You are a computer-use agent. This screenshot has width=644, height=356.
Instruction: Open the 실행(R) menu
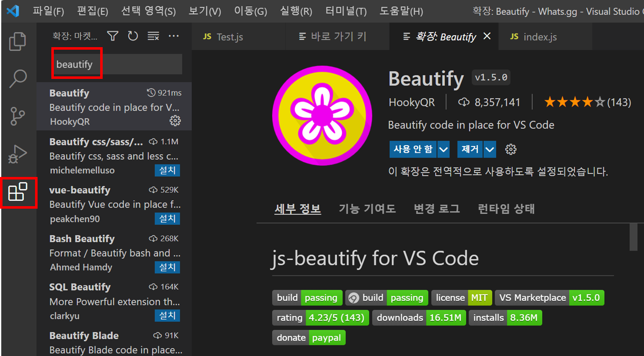(x=296, y=11)
